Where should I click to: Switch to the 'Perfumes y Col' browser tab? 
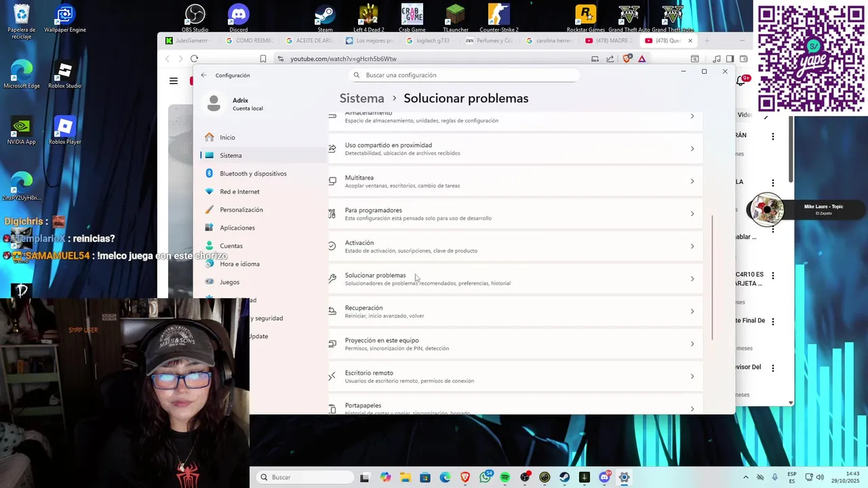point(489,41)
